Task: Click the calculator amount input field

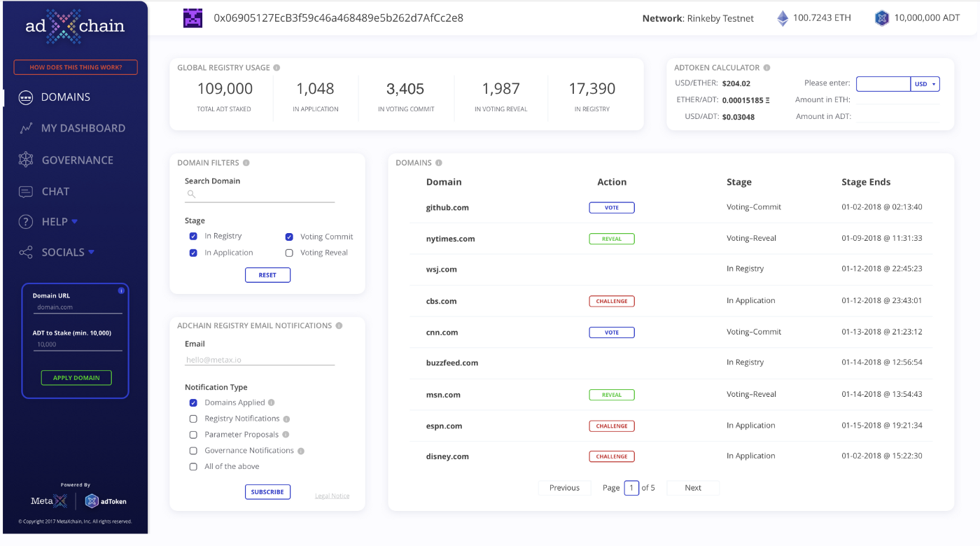Action: pyautogui.click(x=883, y=84)
